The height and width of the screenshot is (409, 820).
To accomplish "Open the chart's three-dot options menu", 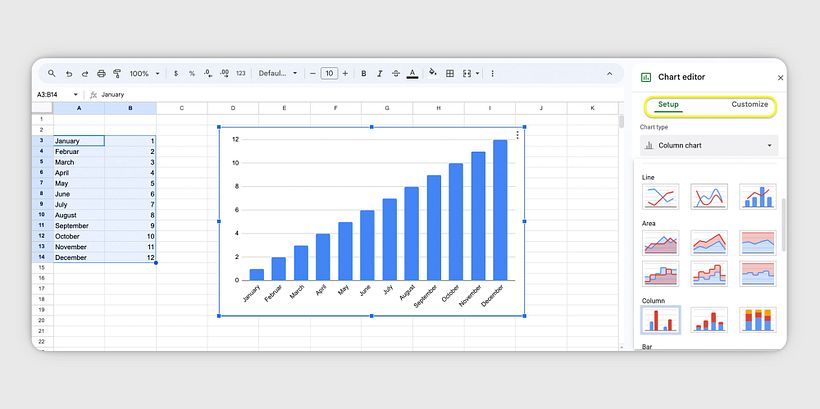I will coord(517,135).
